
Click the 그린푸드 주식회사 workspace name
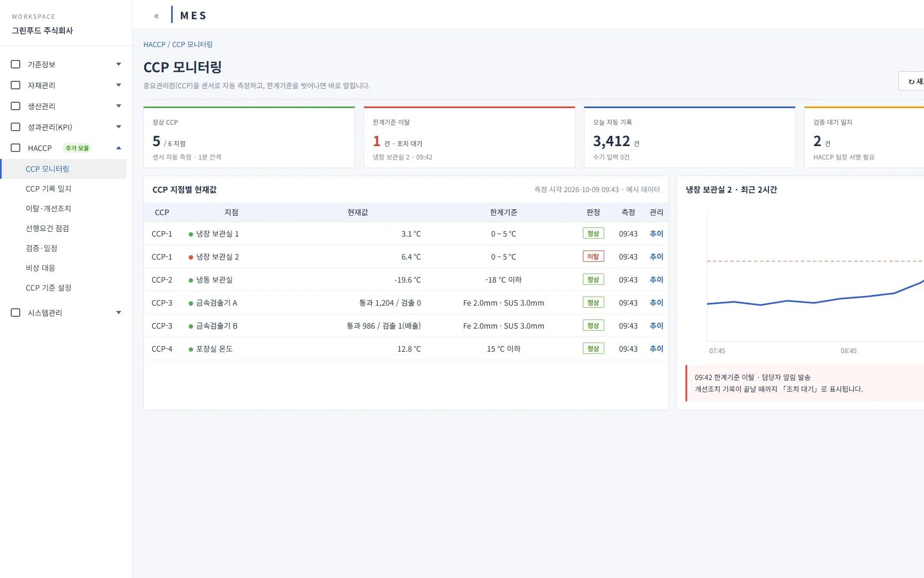[42, 31]
